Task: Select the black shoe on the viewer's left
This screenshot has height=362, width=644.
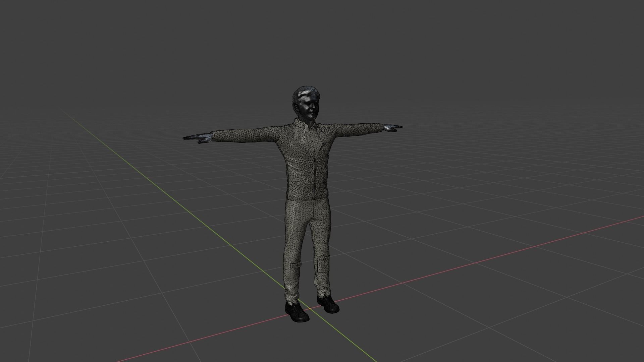Action: click(x=297, y=312)
